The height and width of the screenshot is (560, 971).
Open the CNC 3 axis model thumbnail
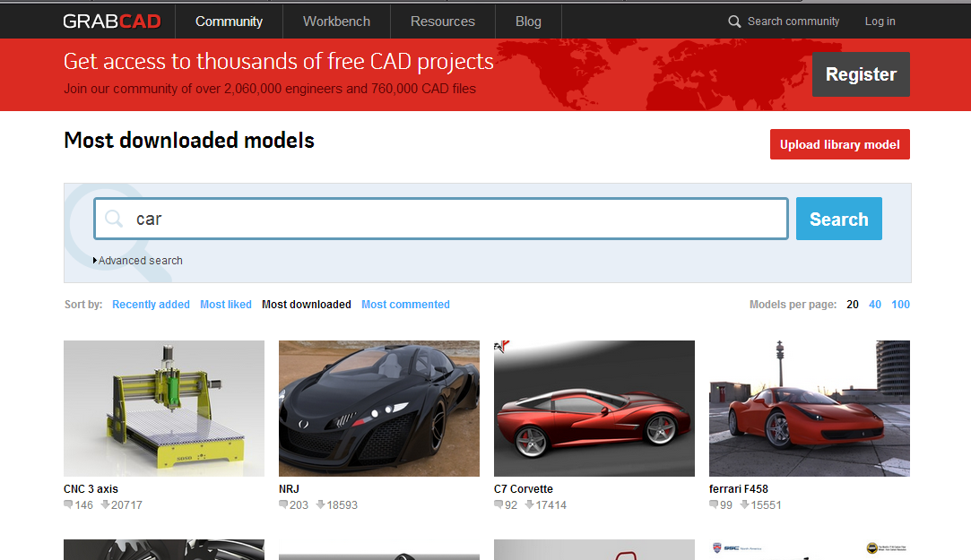[x=164, y=409]
